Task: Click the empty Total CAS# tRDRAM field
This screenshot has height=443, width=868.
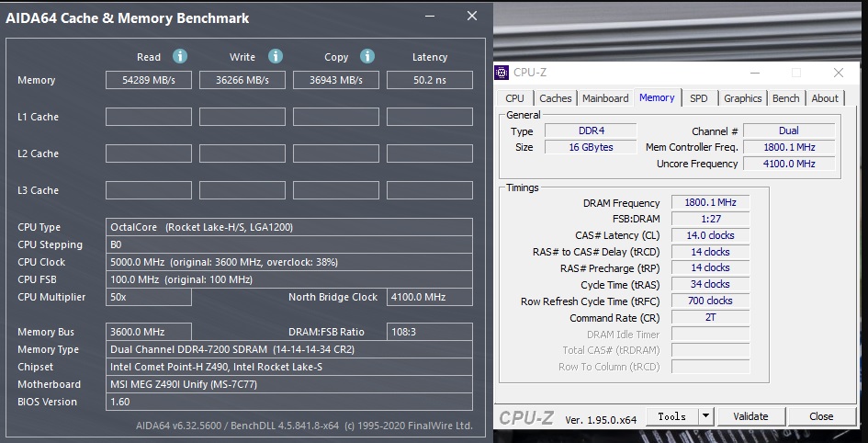Action: [x=710, y=350]
